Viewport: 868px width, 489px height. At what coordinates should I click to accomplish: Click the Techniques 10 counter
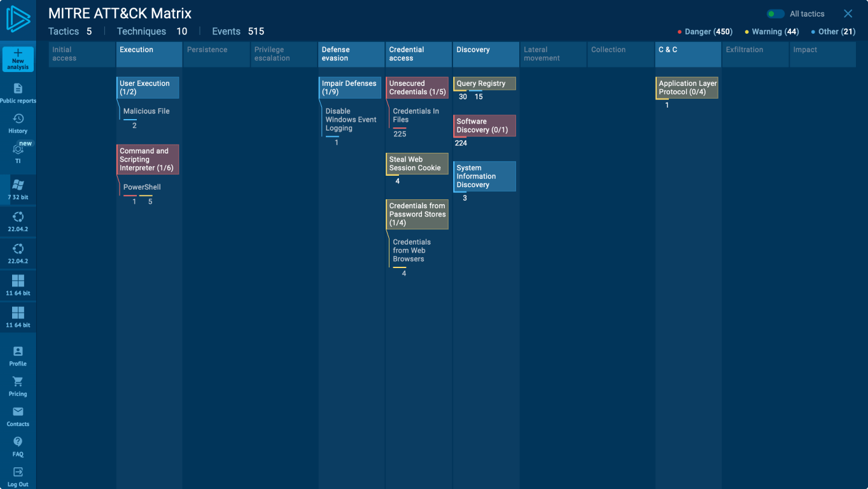[152, 31]
